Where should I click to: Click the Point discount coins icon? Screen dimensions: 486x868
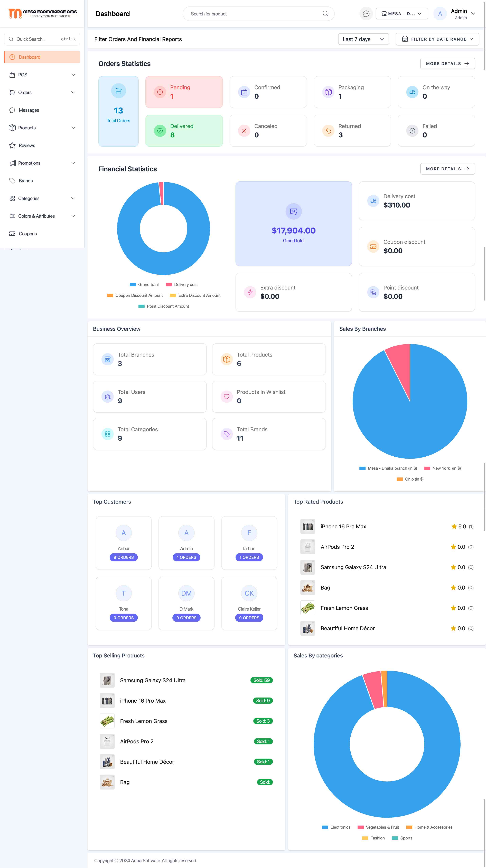(373, 292)
